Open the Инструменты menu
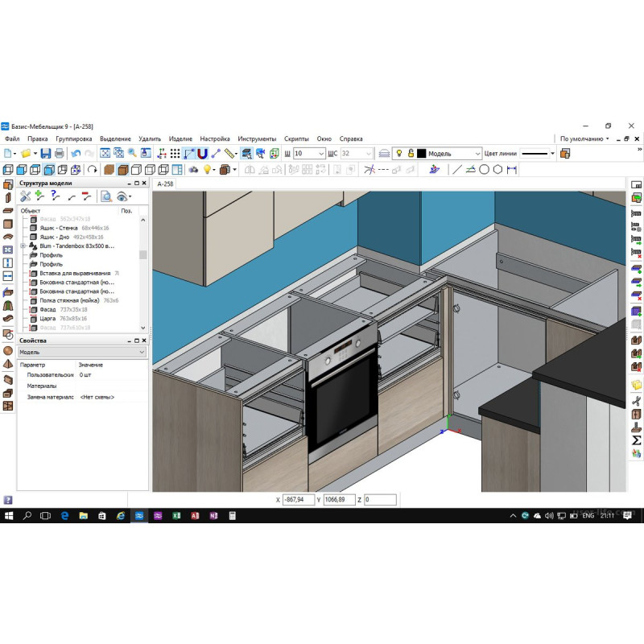This screenshot has width=644, height=644. 257,138
